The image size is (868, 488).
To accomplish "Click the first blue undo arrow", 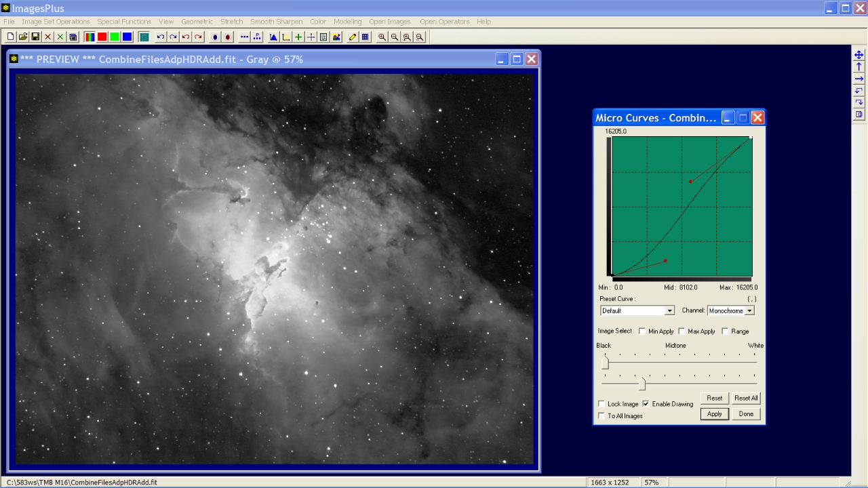I will pos(161,37).
